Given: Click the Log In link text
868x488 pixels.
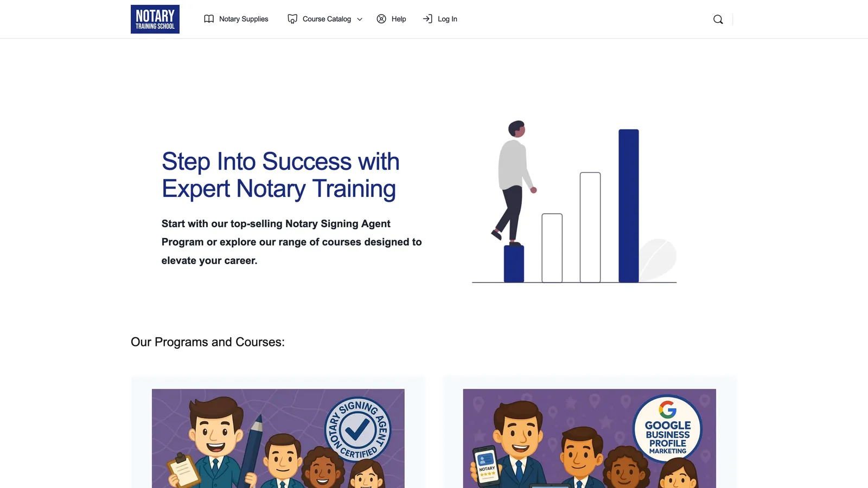Looking at the screenshot, I should 448,19.
